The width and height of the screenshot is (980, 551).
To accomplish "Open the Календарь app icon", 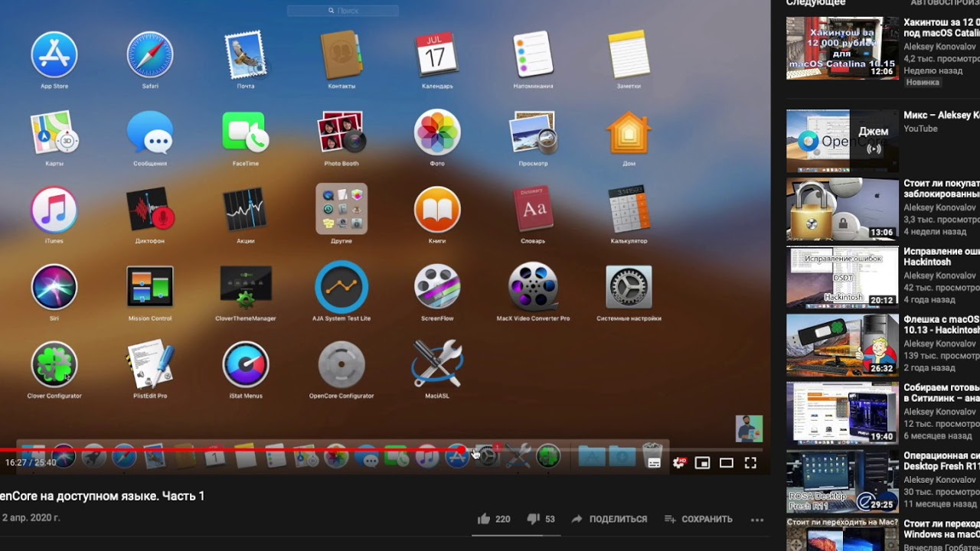I will (437, 55).
